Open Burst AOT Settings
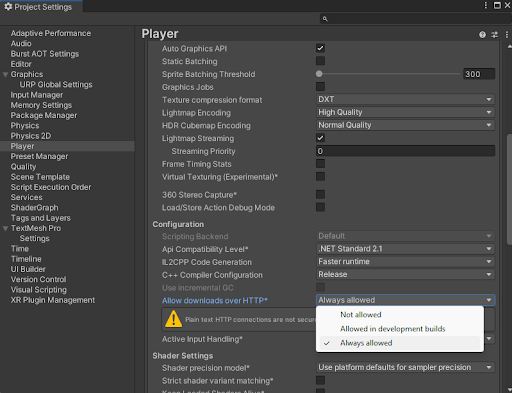Image resolution: width=512 pixels, height=393 pixels. (x=45, y=54)
